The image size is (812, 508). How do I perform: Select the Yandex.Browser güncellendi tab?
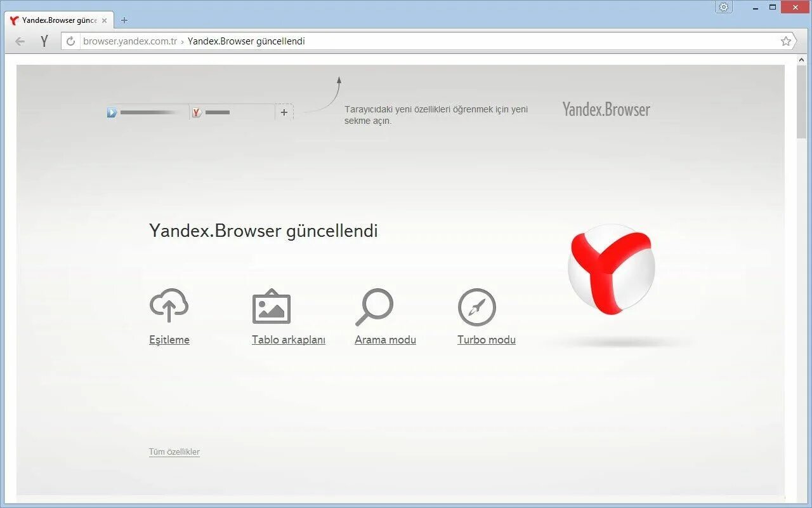(60, 20)
